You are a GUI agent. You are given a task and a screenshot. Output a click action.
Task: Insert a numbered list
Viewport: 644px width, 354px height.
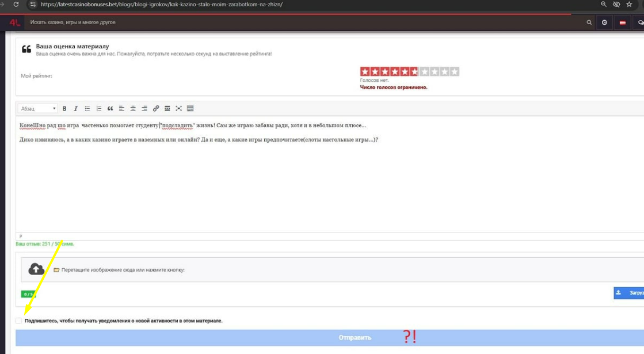pyautogui.click(x=99, y=109)
